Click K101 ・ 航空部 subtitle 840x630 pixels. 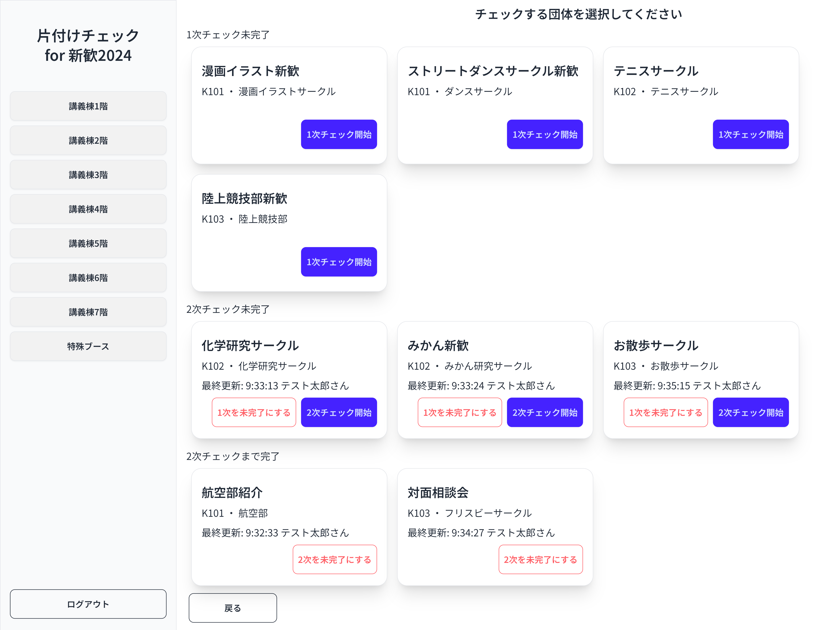(235, 513)
